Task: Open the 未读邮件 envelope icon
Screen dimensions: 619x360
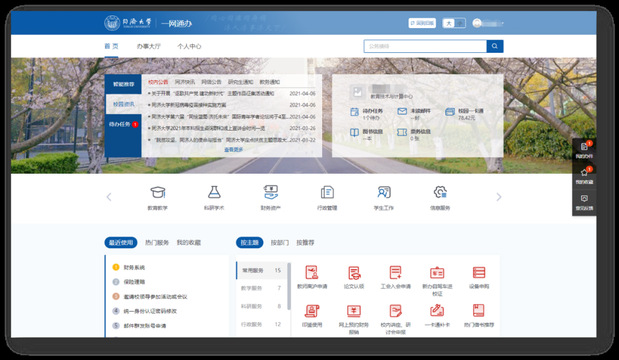Action: point(402,112)
